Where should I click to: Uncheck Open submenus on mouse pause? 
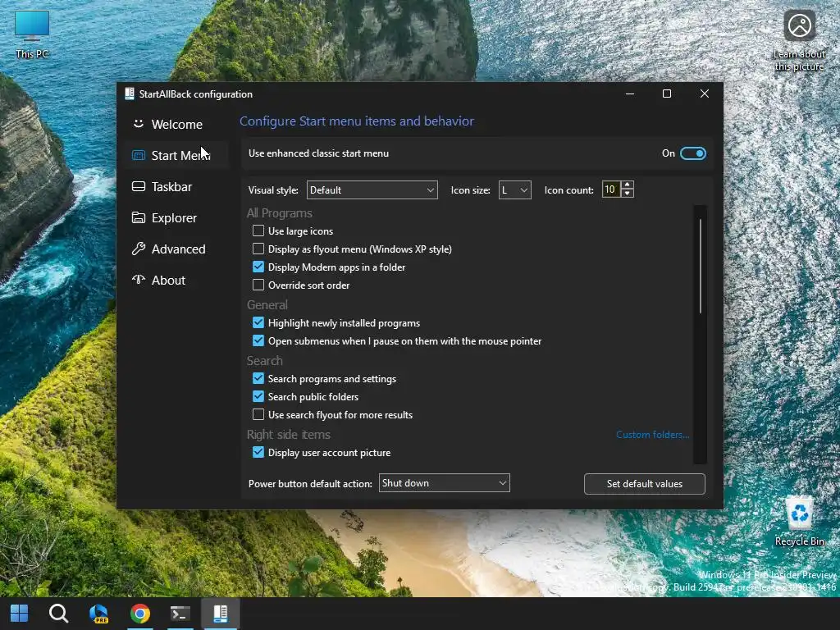pos(258,340)
